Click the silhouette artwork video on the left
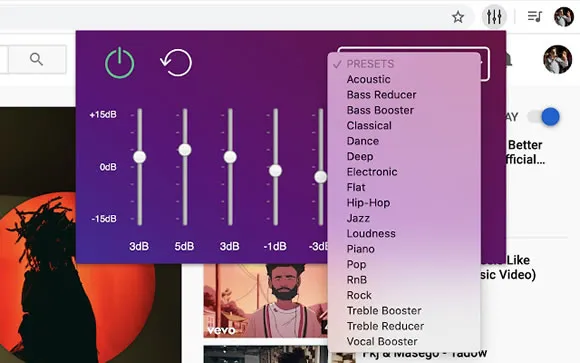The height and width of the screenshot is (363, 580). pyautogui.click(x=91, y=235)
